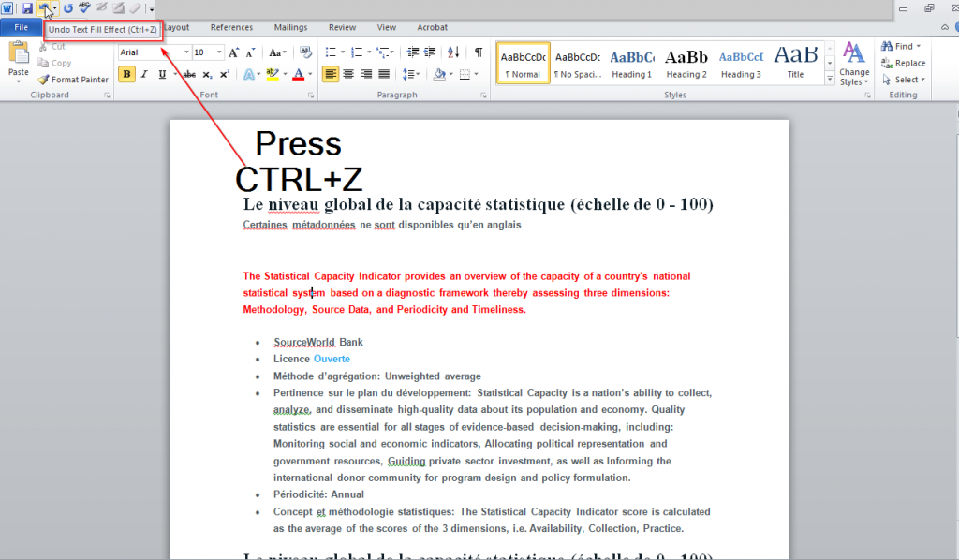This screenshot has height=560, width=959.
Task: Click the Undo arrow icon in the Quick Access Toolbar
Action: 43,8
